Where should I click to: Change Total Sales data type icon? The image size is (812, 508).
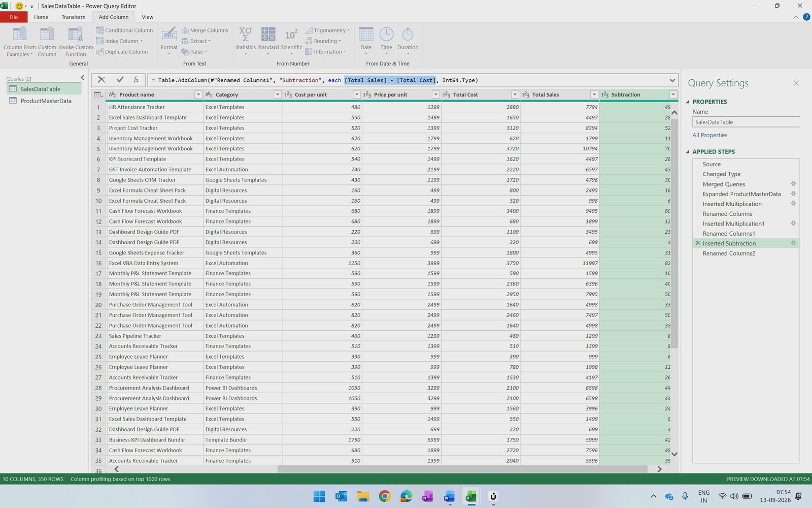coord(526,94)
